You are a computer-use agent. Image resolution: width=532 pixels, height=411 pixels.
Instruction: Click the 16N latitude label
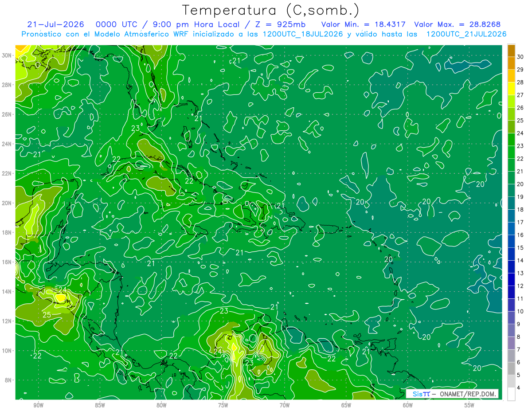point(7,262)
